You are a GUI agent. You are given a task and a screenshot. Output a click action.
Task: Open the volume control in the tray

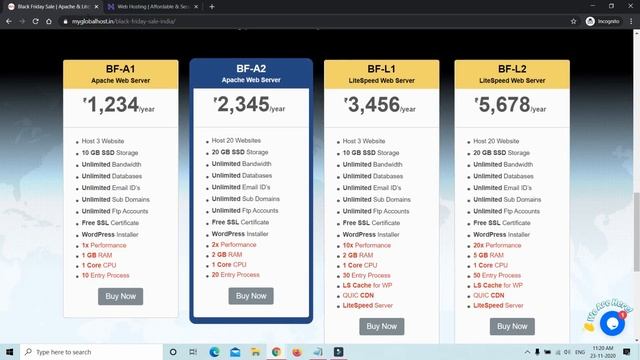(567, 352)
